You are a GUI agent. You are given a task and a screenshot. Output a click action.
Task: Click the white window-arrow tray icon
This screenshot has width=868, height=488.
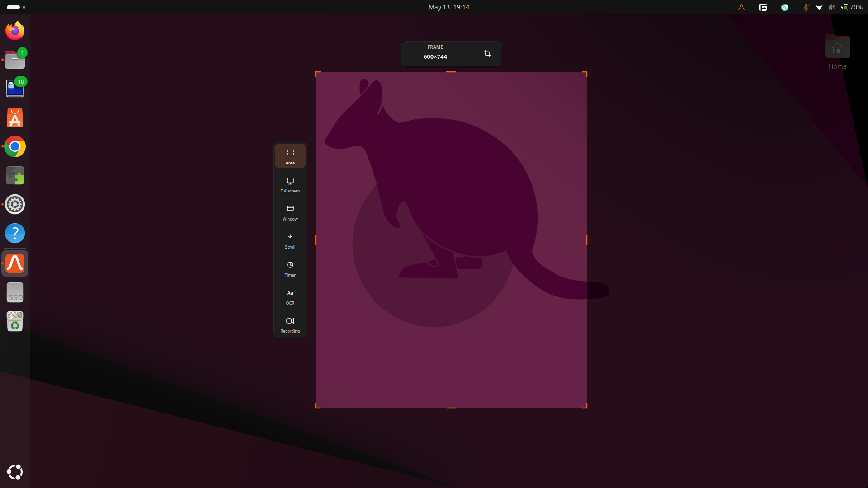pyautogui.click(x=763, y=7)
